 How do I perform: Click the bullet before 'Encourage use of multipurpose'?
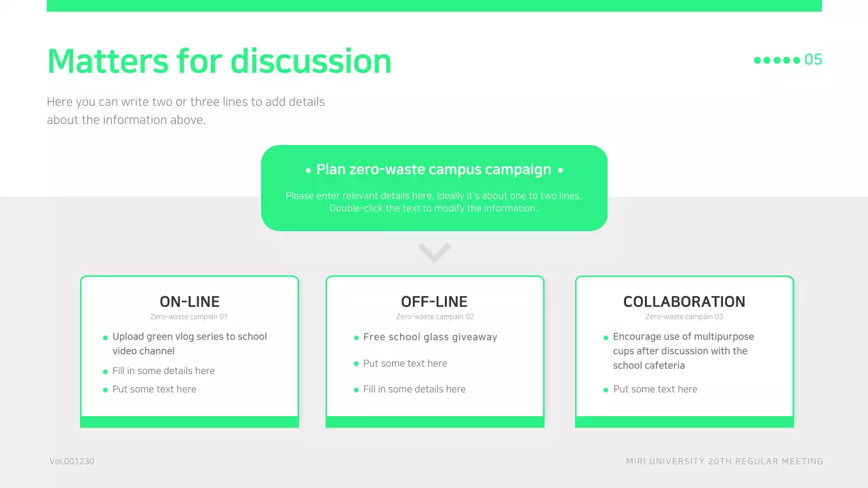[606, 338]
